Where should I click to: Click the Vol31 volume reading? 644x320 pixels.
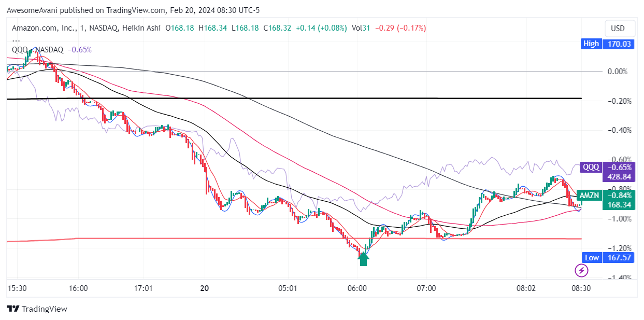pos(361,28)
